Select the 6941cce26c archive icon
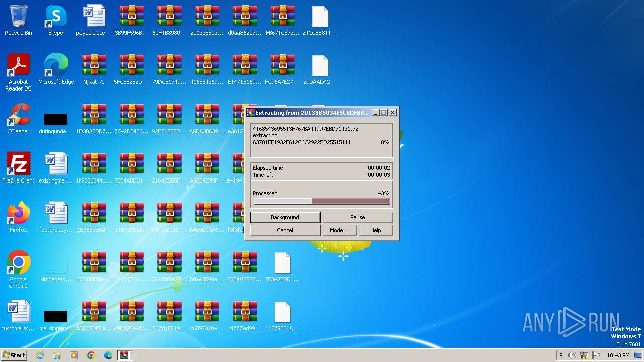 (169, 217)
